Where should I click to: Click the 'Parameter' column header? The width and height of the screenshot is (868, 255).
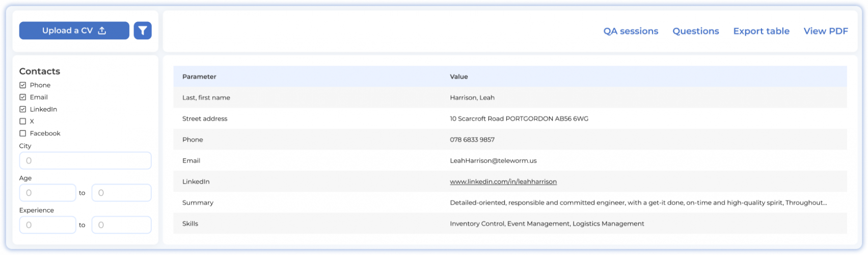[199, 76]
